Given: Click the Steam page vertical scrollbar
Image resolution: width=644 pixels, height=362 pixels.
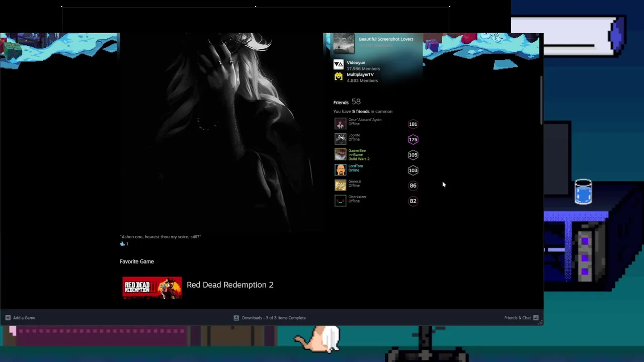Looking at the screenshot, I should click(541, 101).
